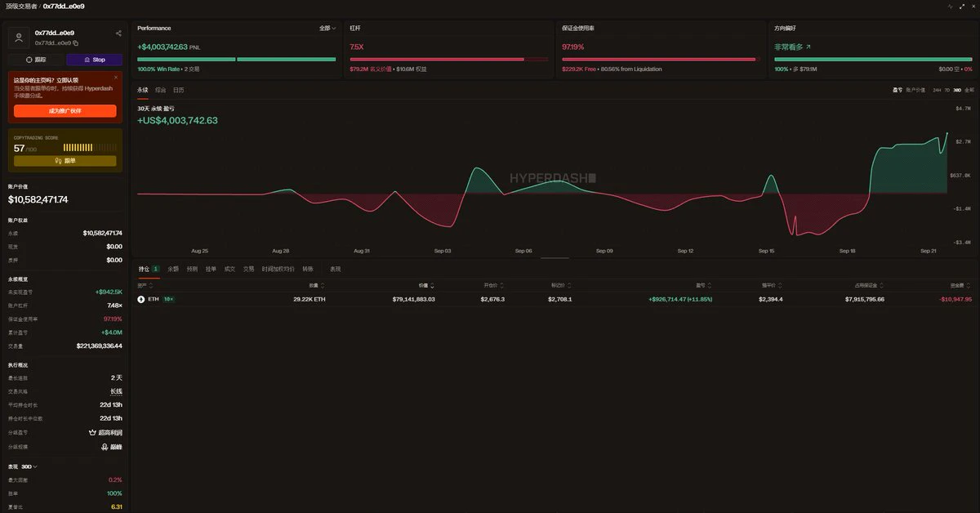Viewport: 980px width, 513px height.
Task: Expand the panel with the fullscreen icon
Action: [x=962, y=6]
